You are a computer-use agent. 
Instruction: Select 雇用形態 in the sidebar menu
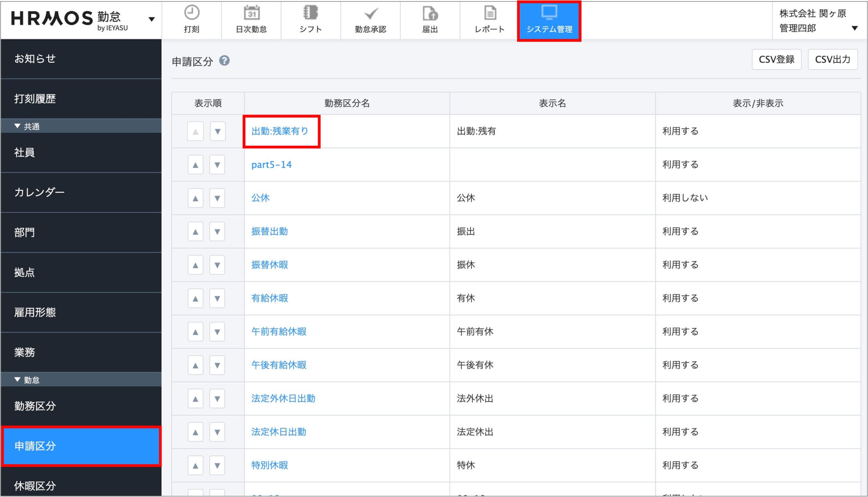(x=35, y=312)
